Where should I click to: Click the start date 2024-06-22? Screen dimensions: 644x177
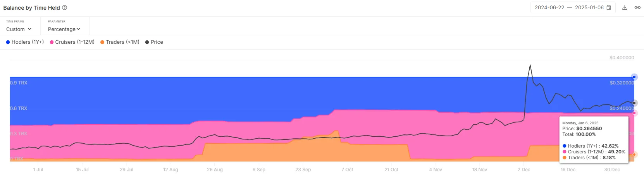coord(549,7)
